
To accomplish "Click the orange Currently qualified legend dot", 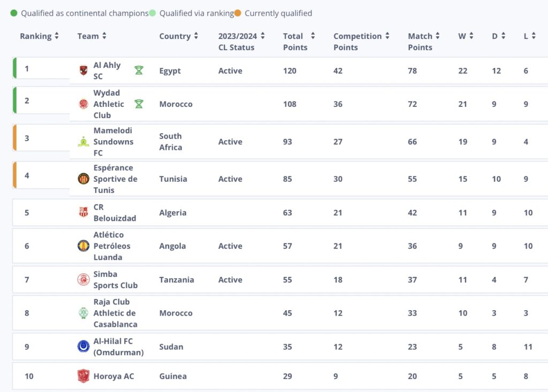I will pyautogui.click(x=238, y=13).
